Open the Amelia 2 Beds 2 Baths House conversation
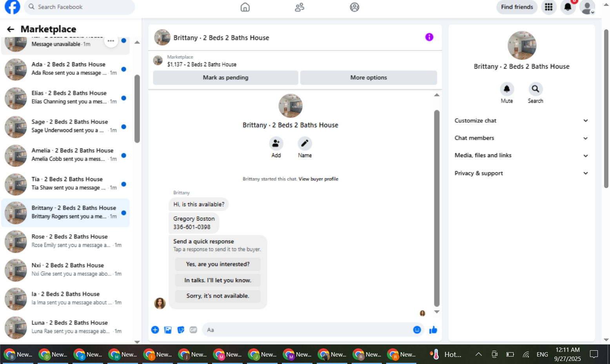The width and height of the screenshot is (610, 364). (x=65, y=155)
